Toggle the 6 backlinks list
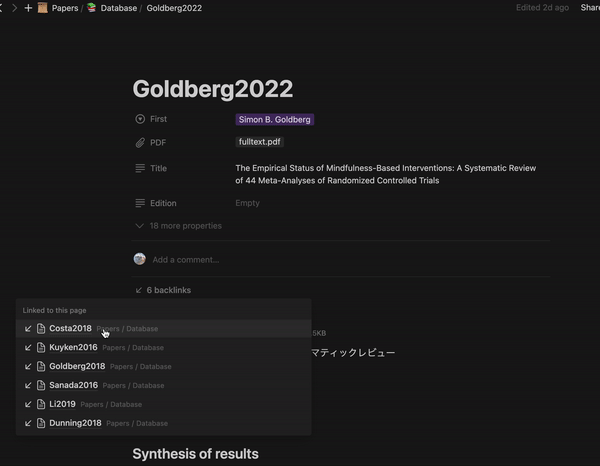 [168, 290]
